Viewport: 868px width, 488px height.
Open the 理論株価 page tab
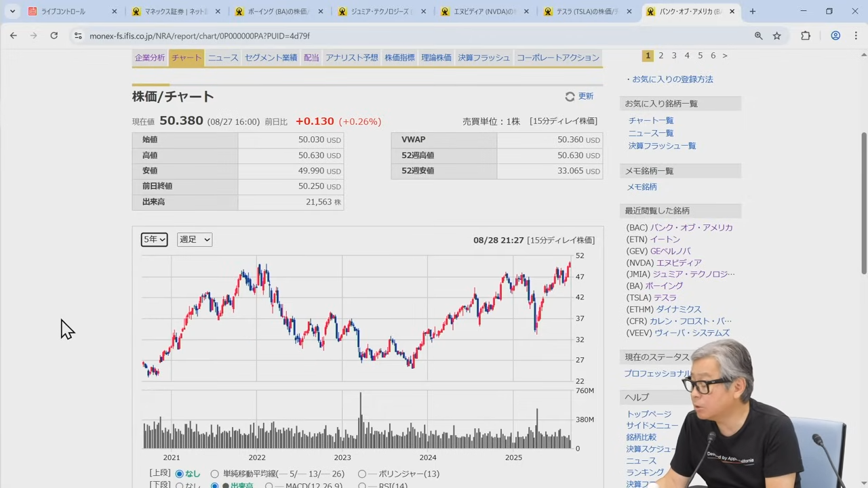[x=436, y=58]
